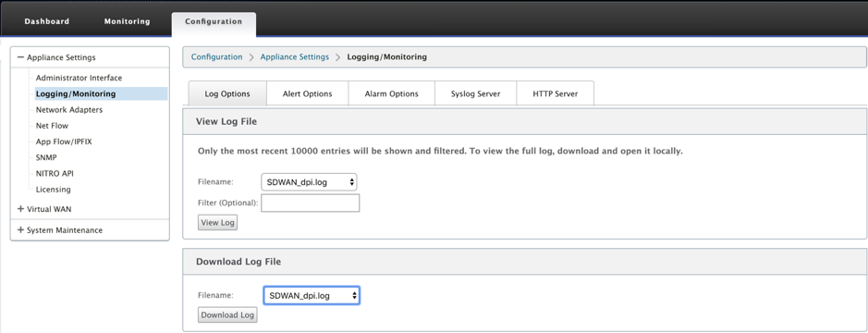Switch to the Alarm Options tab
Viewport: 868px width, 333px height.
click(391, 93)
